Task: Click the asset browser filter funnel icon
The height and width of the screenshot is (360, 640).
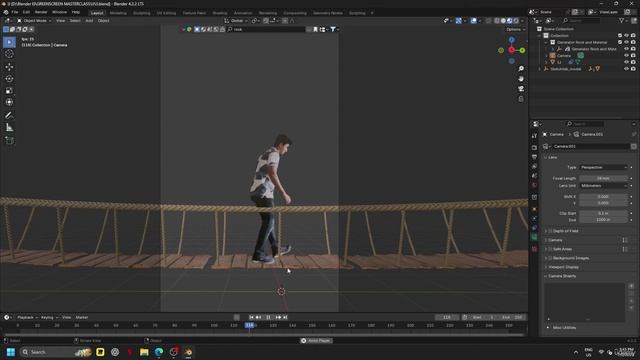Action: click(333, 29)
